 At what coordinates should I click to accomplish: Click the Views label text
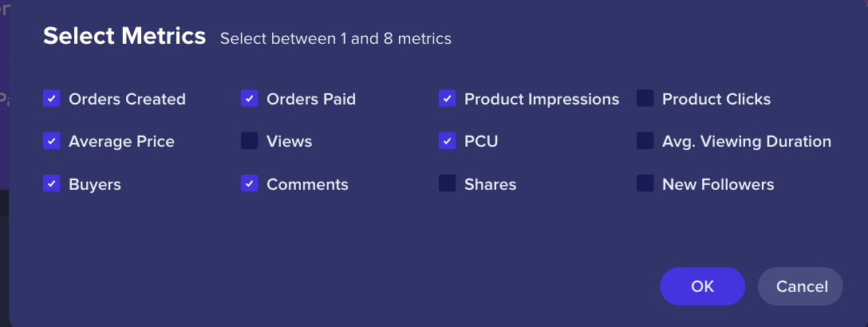289,142
